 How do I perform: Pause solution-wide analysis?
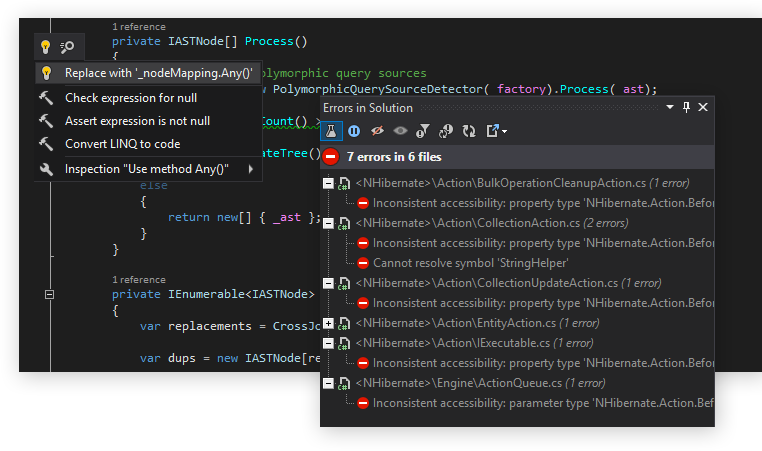tap(354, 130)
